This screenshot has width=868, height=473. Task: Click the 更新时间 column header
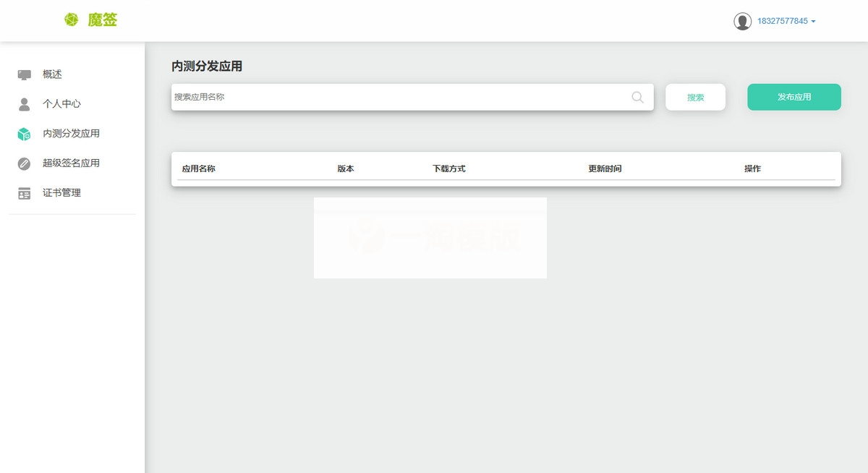click(605, 168)
